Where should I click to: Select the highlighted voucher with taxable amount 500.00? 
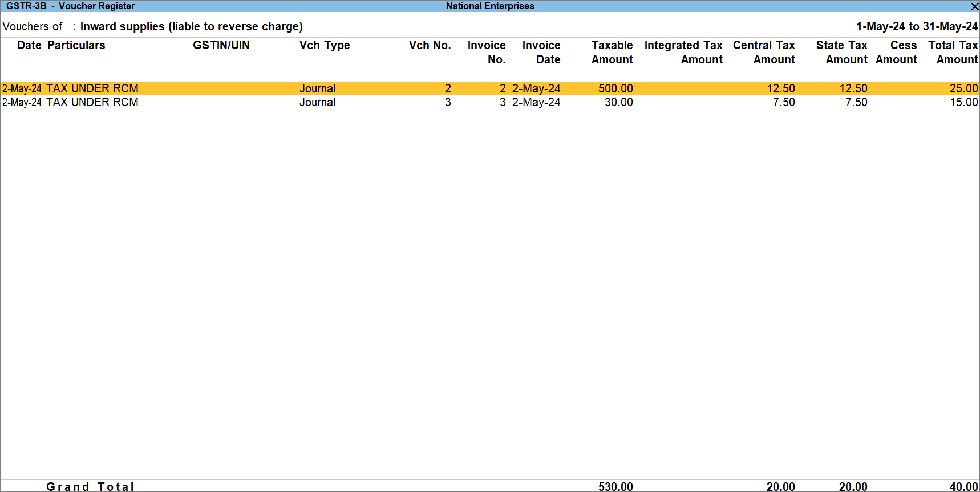[92, 88]
